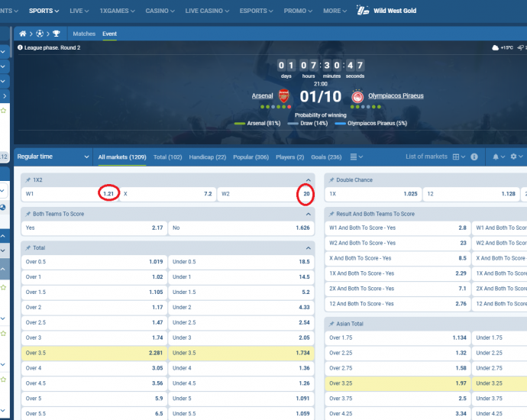Select Asian Total Over 3.25 at 1.97

click(398, 383)
